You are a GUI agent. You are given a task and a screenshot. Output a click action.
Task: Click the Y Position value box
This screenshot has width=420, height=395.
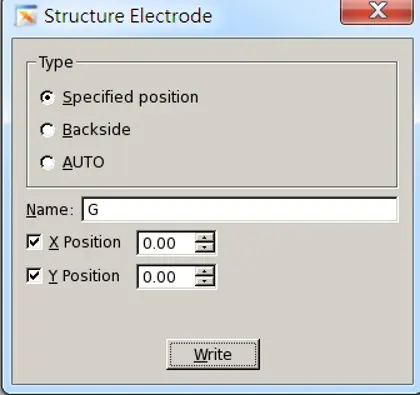(166, 277)
